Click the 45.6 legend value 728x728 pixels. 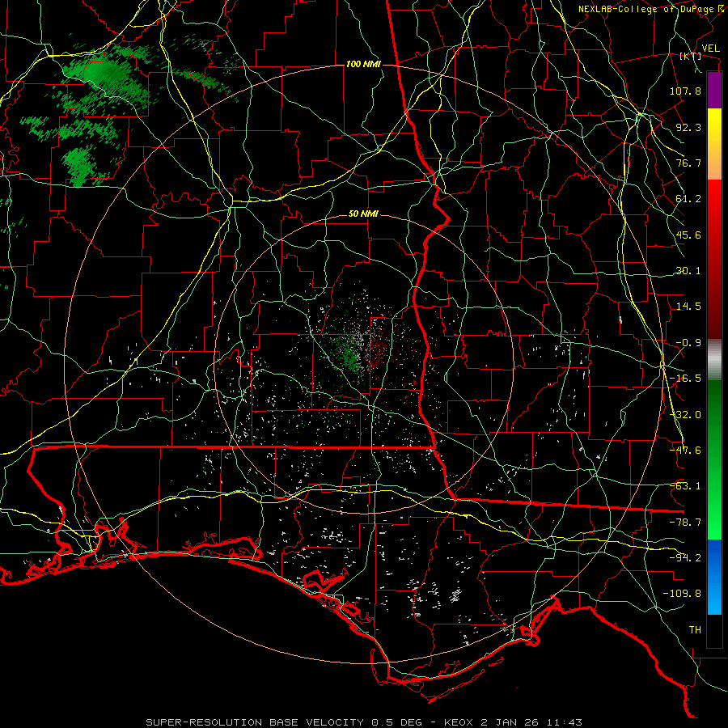(x=688, y=235)
